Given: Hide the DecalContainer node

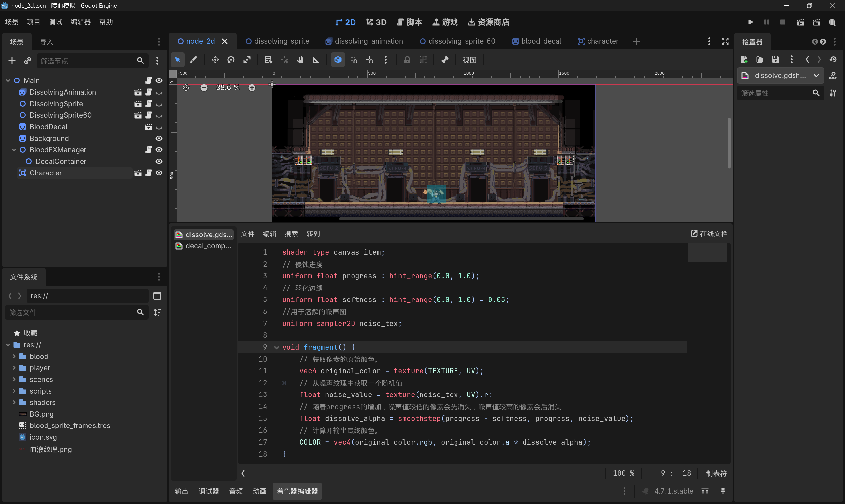Looking at the screenshot, I should point(159,161).
